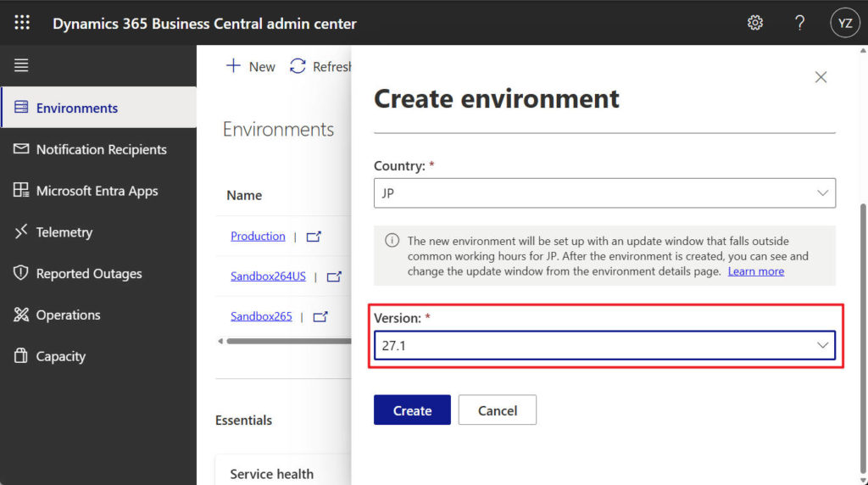The image size is (868, 485).
Task: Open the YZ account avatar
Action: click(x=844, y=23)
